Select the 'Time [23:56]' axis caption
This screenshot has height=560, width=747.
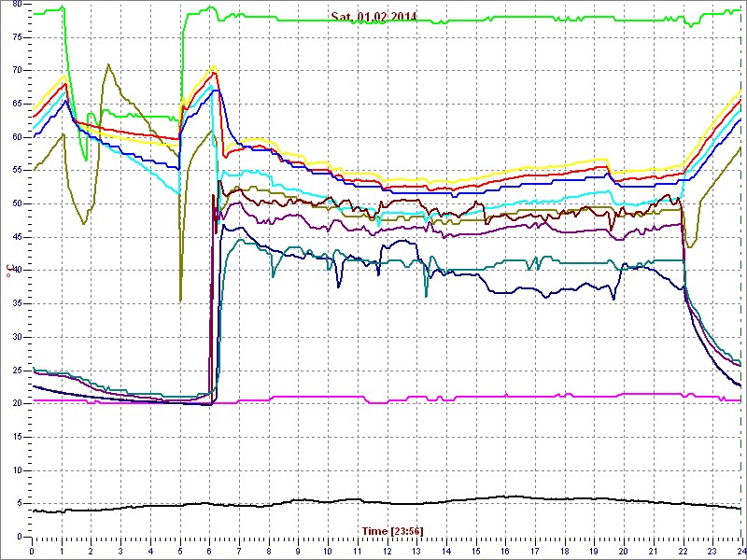click(x=392, y=530)
